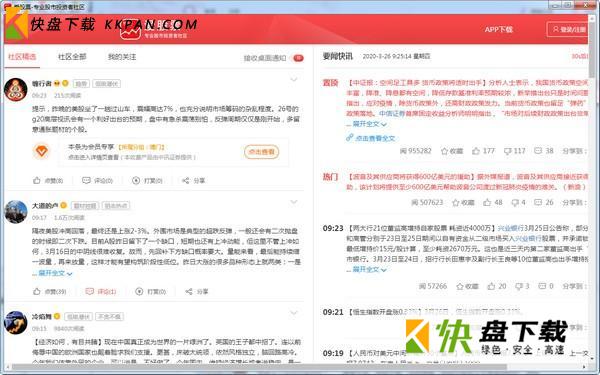Click the 要闻快讯 section heading
The height and width of the screenshot is (375, 600).
coord(338,56)
